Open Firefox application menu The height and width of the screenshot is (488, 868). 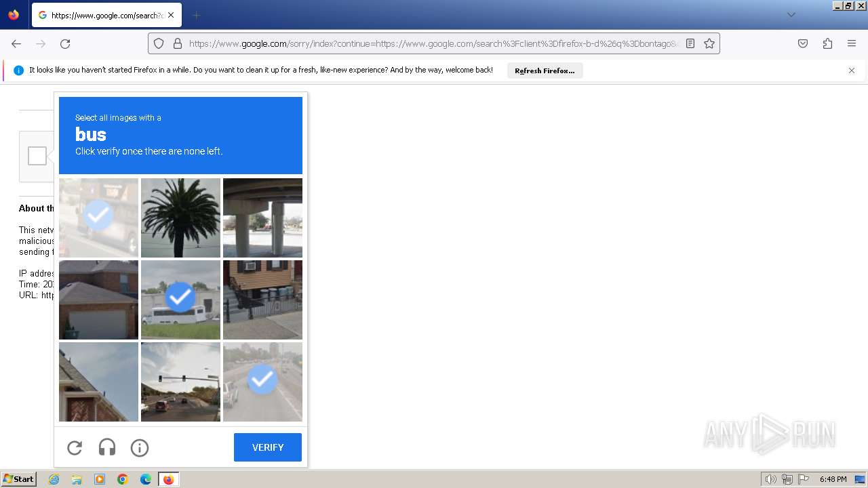point(852,43)
